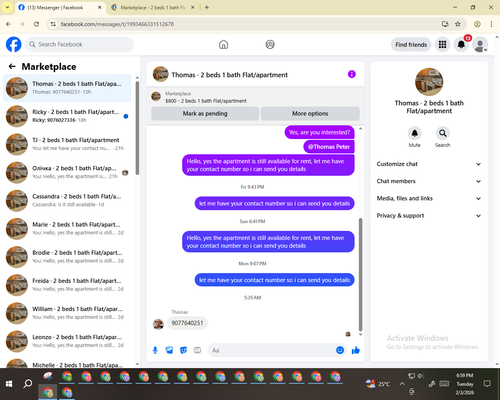Open Freida conversation in chat list
Image resolution: width=500 pixels, height=400 pixels.
coord(67,285)
